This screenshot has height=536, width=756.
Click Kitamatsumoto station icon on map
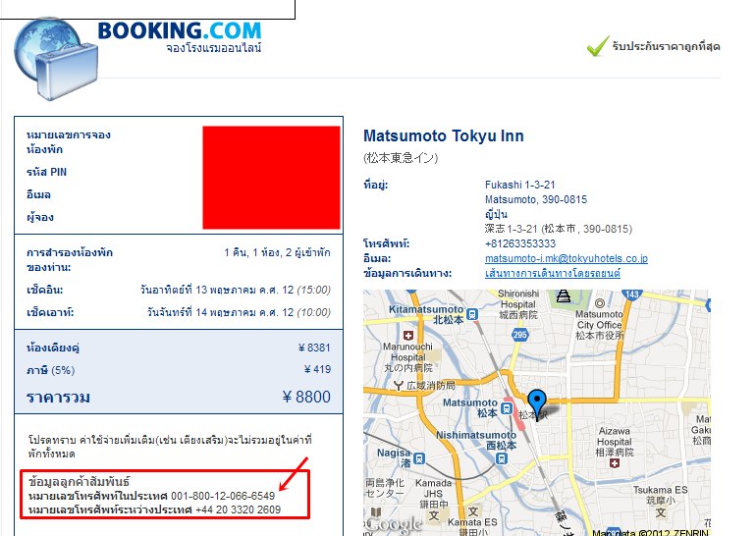472,314
